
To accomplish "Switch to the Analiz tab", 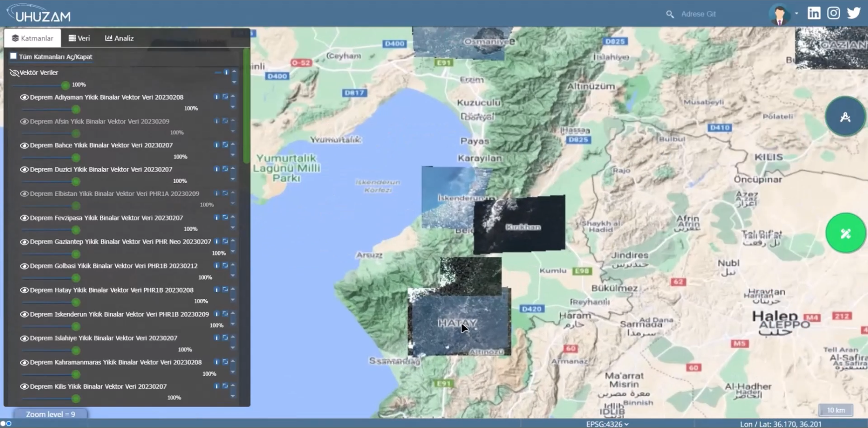I will [x=119, y=38].
